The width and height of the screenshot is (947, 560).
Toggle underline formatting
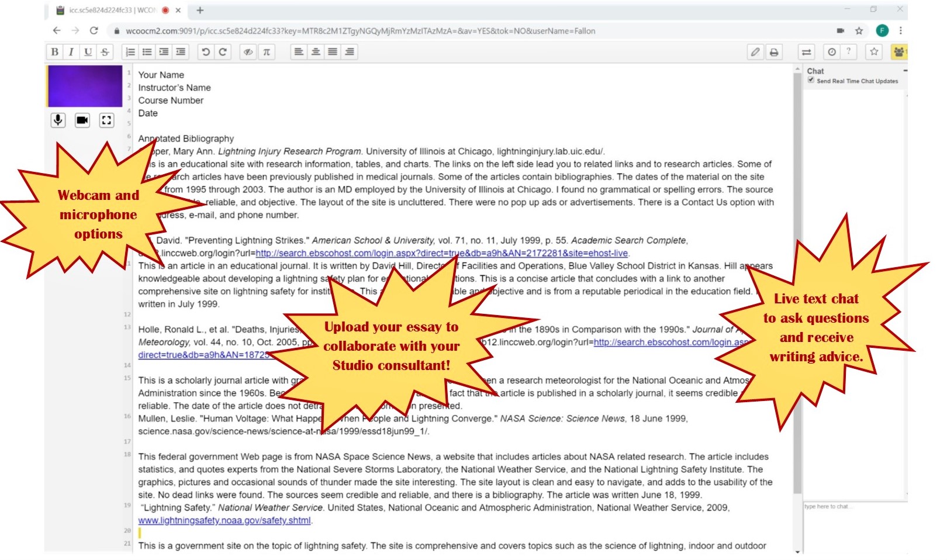tap(88, 52)
